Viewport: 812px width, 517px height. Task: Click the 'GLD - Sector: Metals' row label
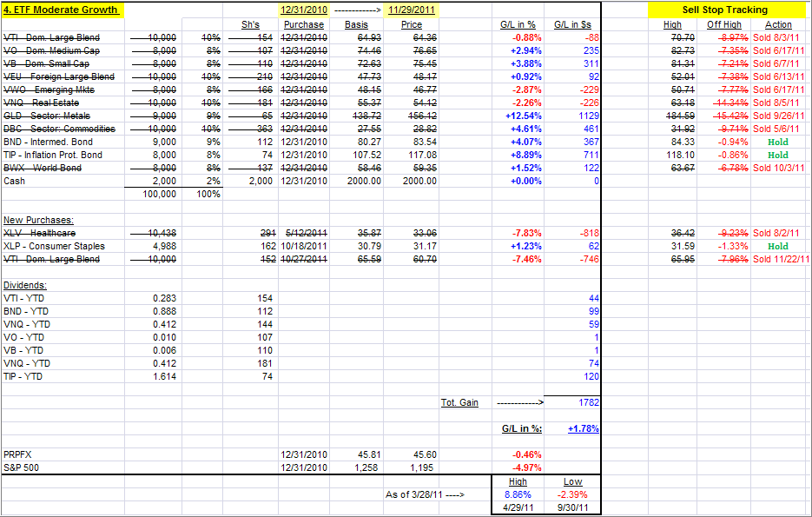[47, 116]
